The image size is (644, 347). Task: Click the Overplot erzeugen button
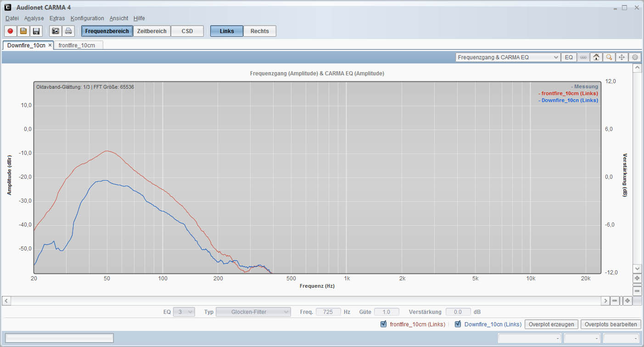coord(551,324)
